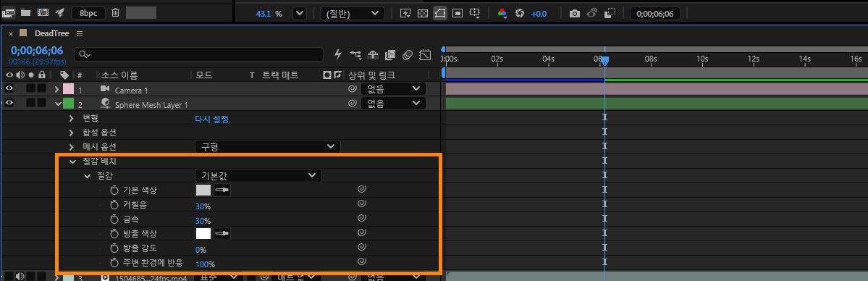Click stopwatch for 주변 환경에 반응 property
The height and width of the screenshot is (281, 868).
[x=114, y=263]
